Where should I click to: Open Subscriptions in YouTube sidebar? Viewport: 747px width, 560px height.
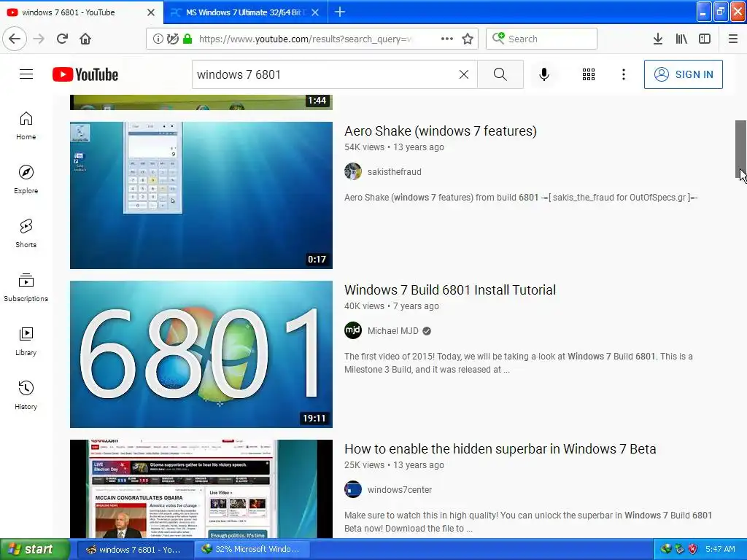coord(26,287)
